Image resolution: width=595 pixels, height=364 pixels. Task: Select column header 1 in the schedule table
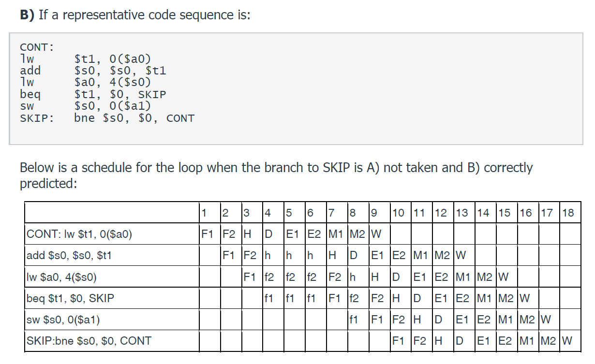(205, 213)
